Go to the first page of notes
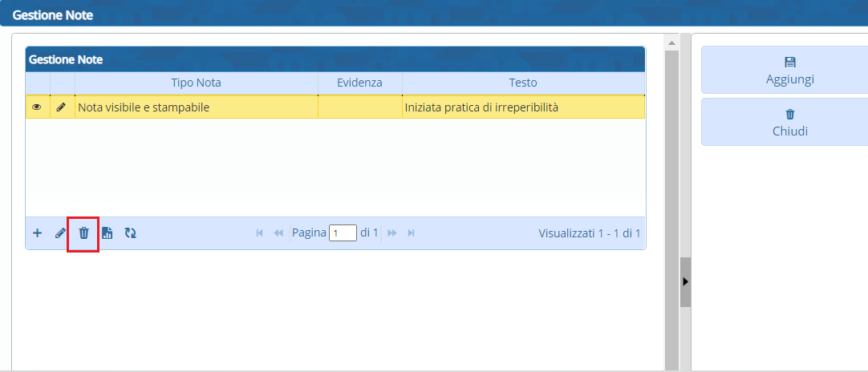 (259, 233)
